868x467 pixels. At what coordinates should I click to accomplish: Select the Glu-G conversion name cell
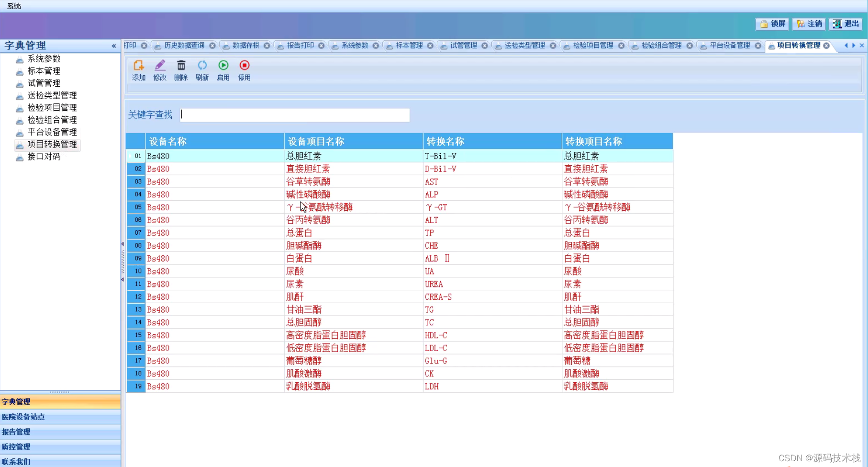[492, 361]
